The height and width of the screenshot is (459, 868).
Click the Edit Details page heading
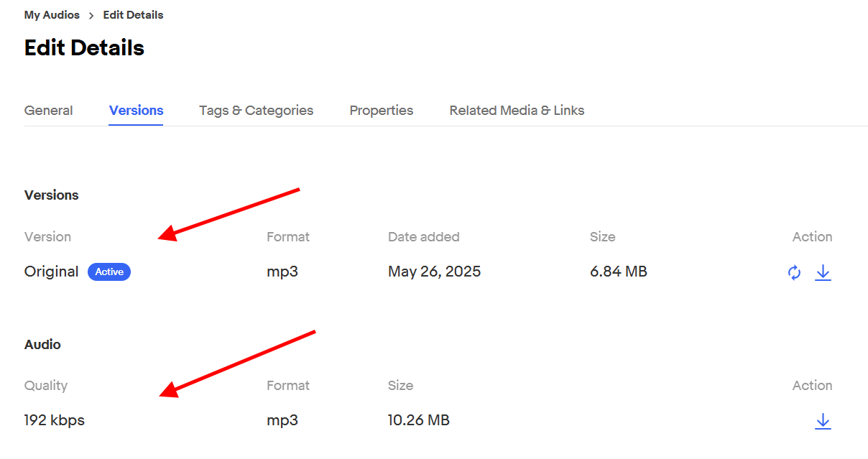coord(84,48)
